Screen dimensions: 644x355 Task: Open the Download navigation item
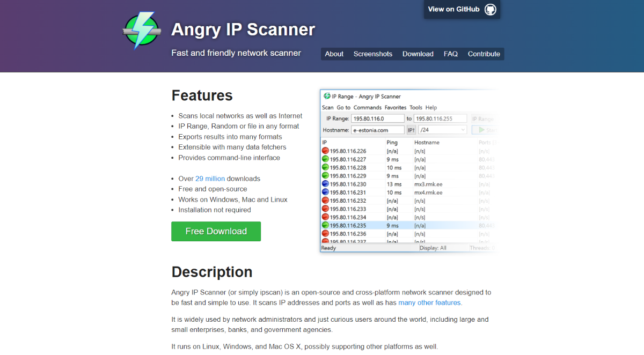[418, 54]
